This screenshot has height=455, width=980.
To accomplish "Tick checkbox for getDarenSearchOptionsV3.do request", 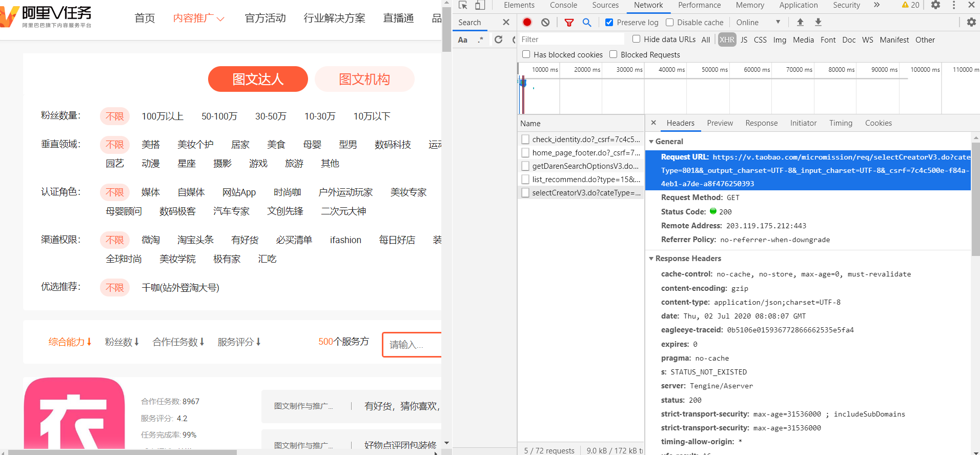I will click(x=525, y=166).
